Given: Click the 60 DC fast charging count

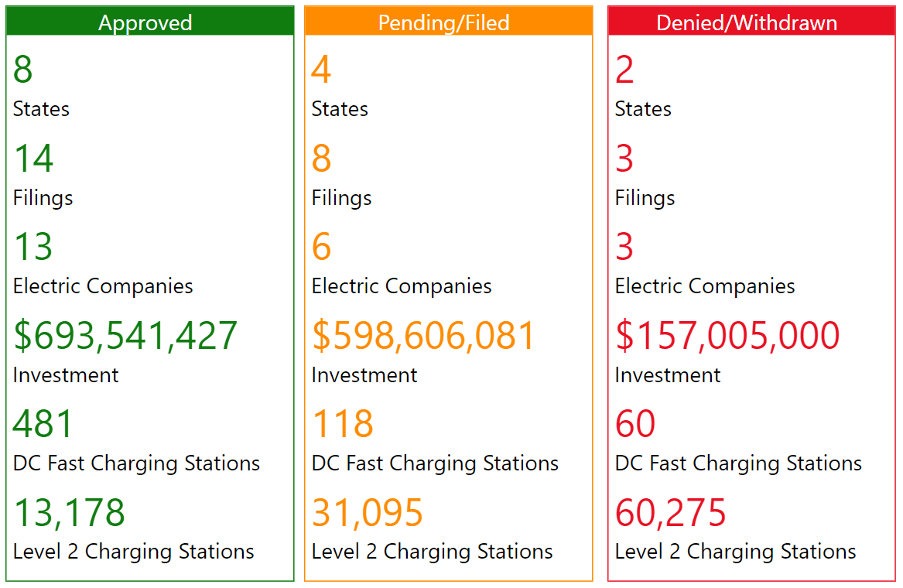Looking at the screenshot, I should [x=635, y=424].
